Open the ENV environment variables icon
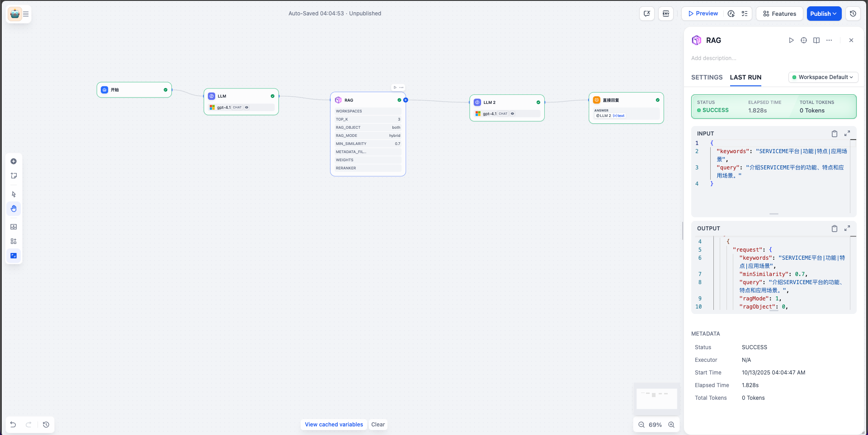 (x=666, y=14)
